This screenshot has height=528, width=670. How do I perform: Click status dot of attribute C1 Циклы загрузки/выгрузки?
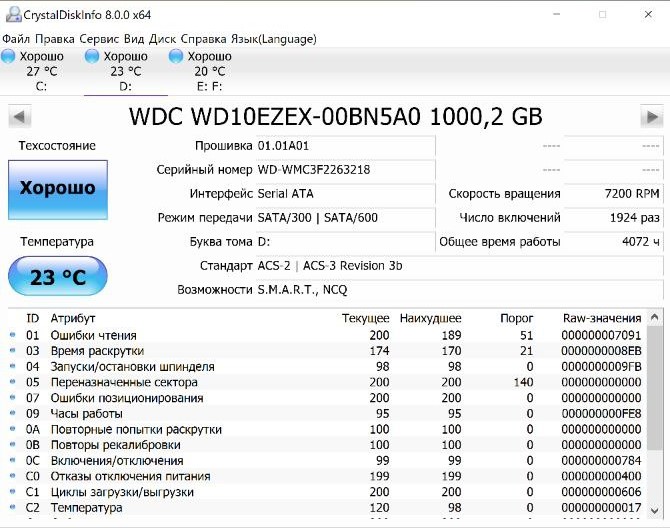click(x=12, y=492)
